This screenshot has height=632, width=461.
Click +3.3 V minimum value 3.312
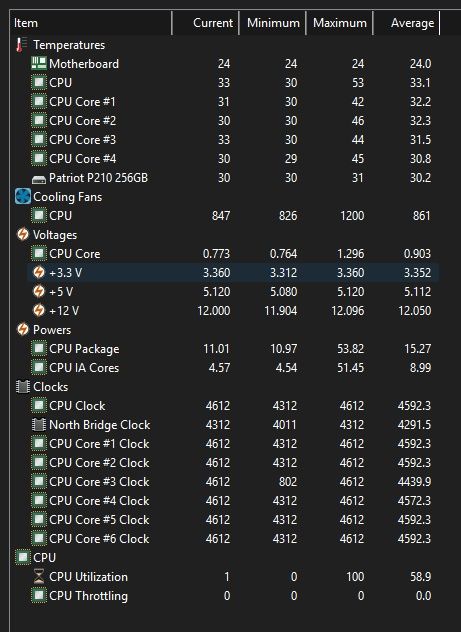[x=283, y=272]
